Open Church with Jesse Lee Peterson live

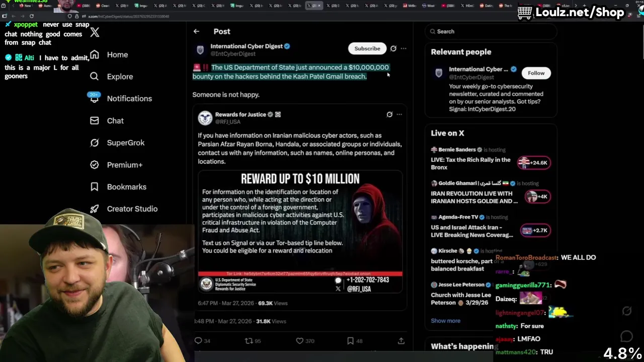coord(461,299)
